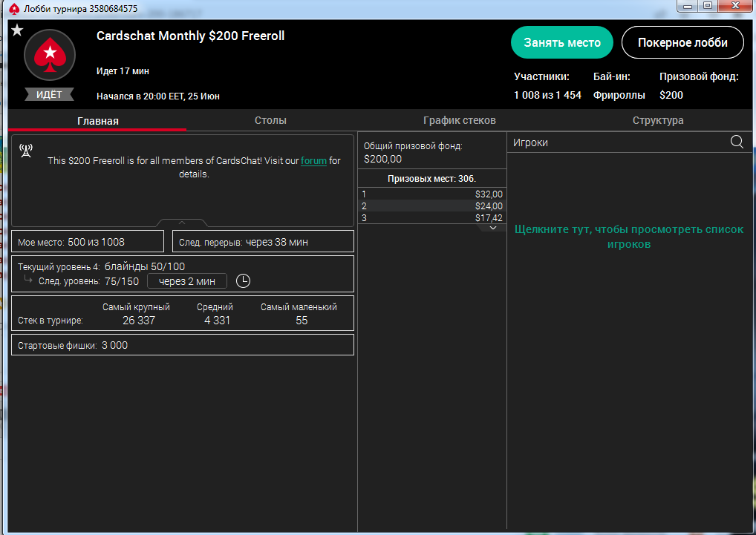This screenshot has width=756, height=535.
Task: Click the ИДЁТ status badge
Action: [x=49, y=94]
